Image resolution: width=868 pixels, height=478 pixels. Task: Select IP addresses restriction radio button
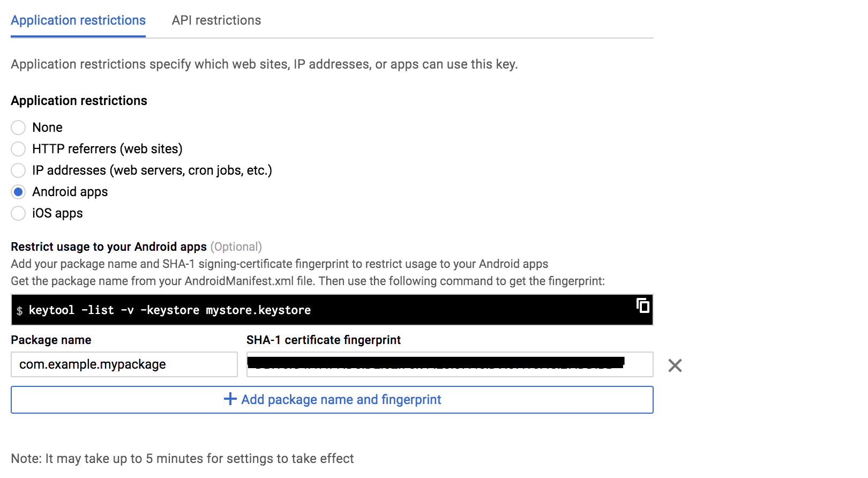[x=18, y=170]
